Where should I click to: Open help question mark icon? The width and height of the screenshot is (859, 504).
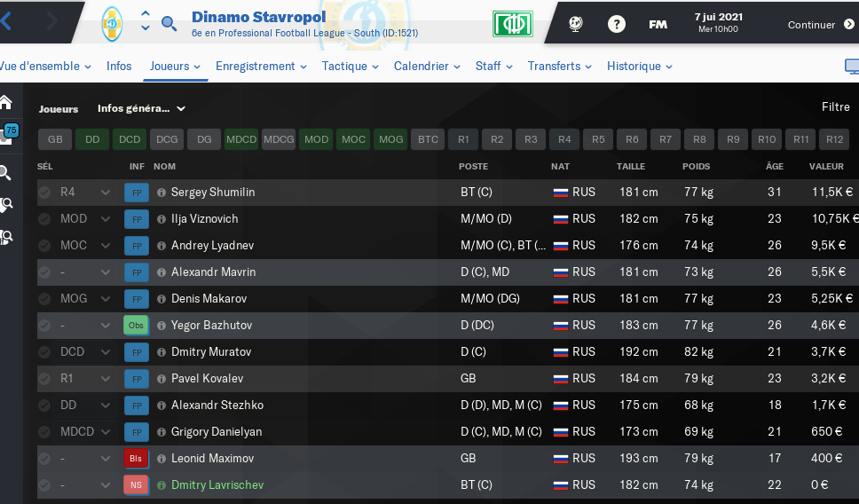click(x=617, y=24)
